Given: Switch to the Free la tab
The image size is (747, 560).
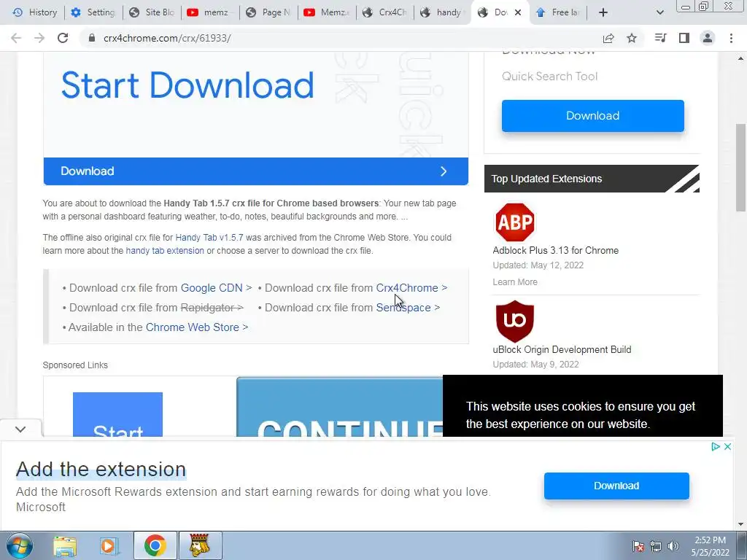Looking at the screenshot, I should 558,12.
